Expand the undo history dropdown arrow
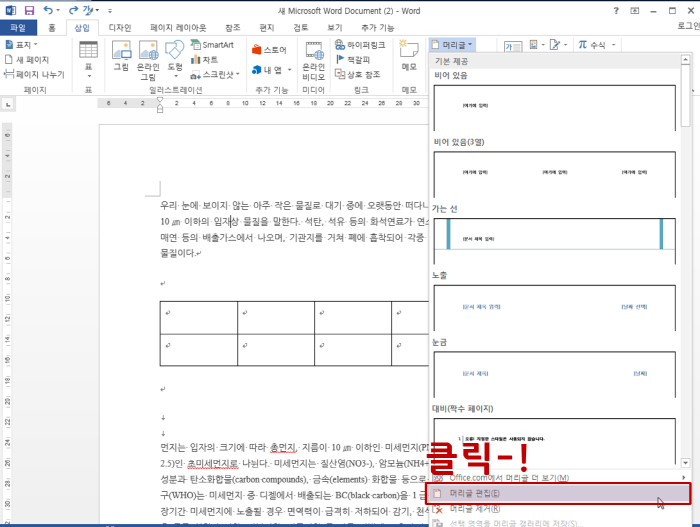Viewport: 700px width, 527px height. click(x=58, y=10)
